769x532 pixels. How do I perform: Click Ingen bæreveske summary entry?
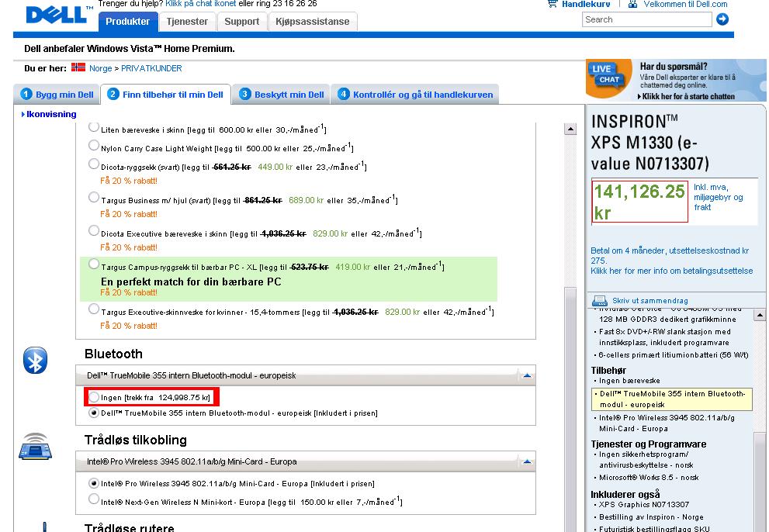tap(629, 381)
